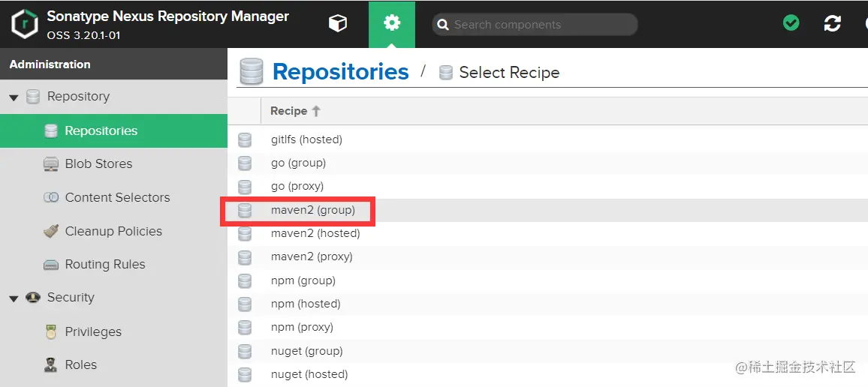The image size is (868, 387).
Task: Click the Select Recipe breadcrumb
Action: pos(509,73)
